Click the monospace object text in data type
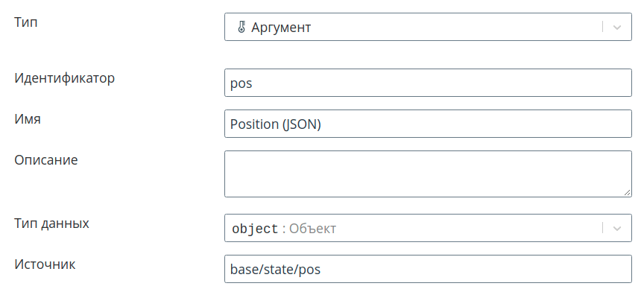The image size is (644, 292). pyautogui.click(x=255, y=229)
